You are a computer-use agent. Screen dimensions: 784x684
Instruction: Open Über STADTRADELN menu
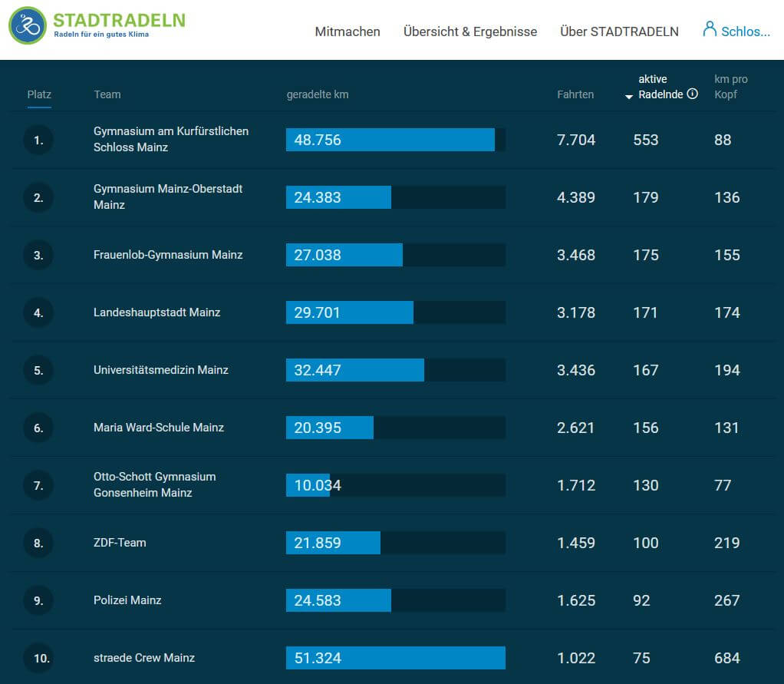619,31
